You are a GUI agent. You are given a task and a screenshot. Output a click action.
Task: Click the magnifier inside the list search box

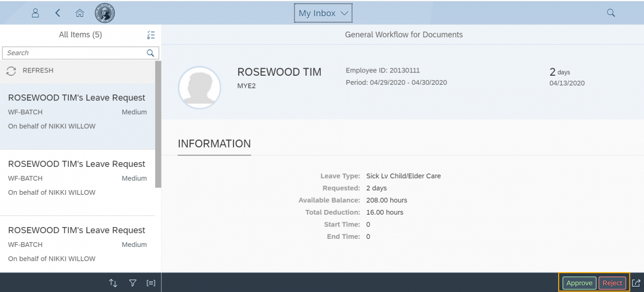(x=151, y=53)
